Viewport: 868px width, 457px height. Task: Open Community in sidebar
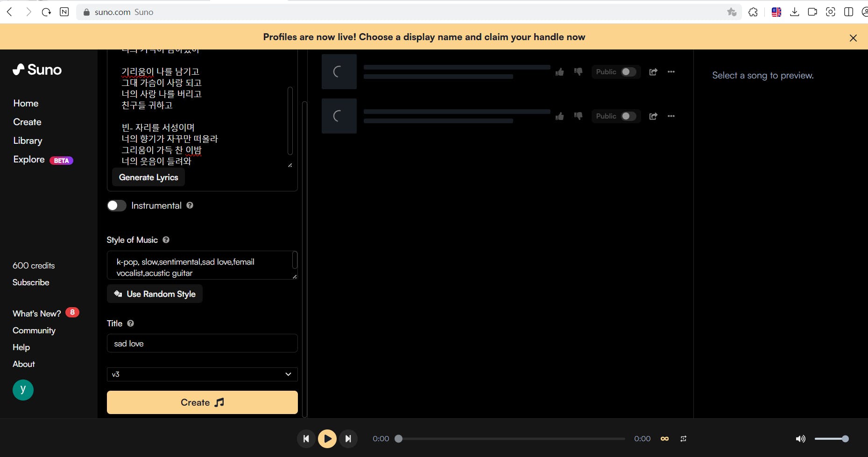34,330
